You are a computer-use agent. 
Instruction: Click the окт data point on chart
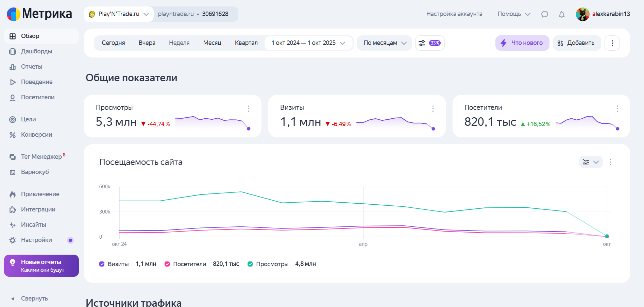(x=607, y=236)
